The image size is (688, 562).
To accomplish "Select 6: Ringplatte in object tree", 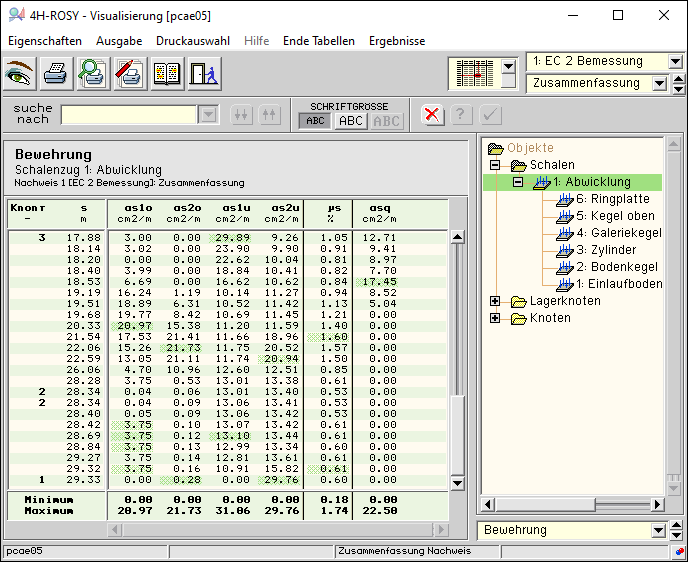I will 612,199.
